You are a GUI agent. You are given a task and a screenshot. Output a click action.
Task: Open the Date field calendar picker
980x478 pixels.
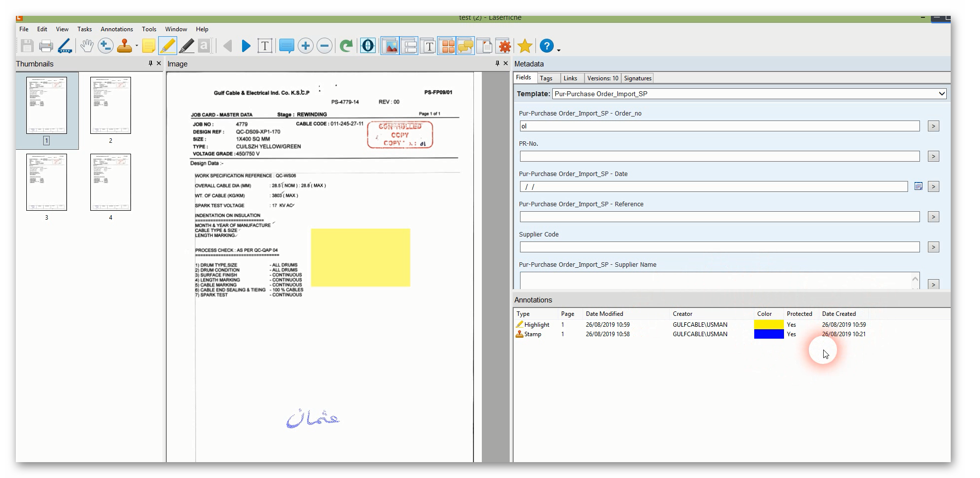point(918,186)
